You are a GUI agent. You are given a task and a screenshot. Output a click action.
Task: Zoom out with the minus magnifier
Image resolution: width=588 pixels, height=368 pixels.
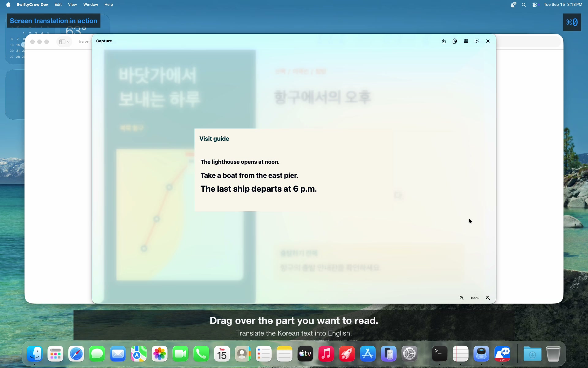coord(462,298)
